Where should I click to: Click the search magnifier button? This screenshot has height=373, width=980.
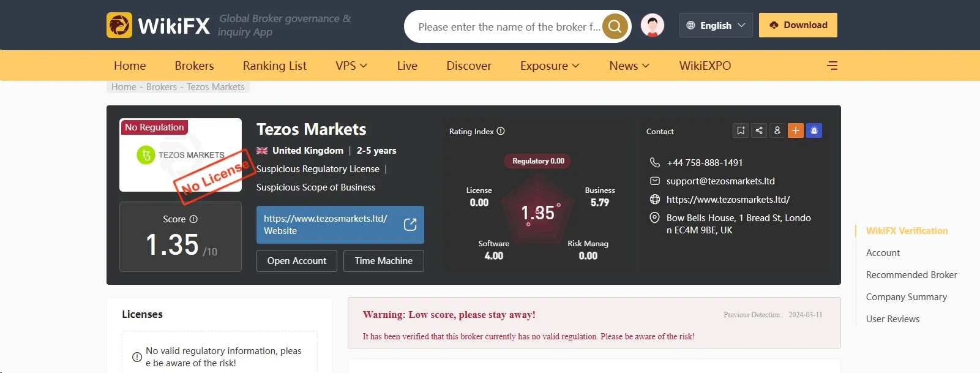615,26
